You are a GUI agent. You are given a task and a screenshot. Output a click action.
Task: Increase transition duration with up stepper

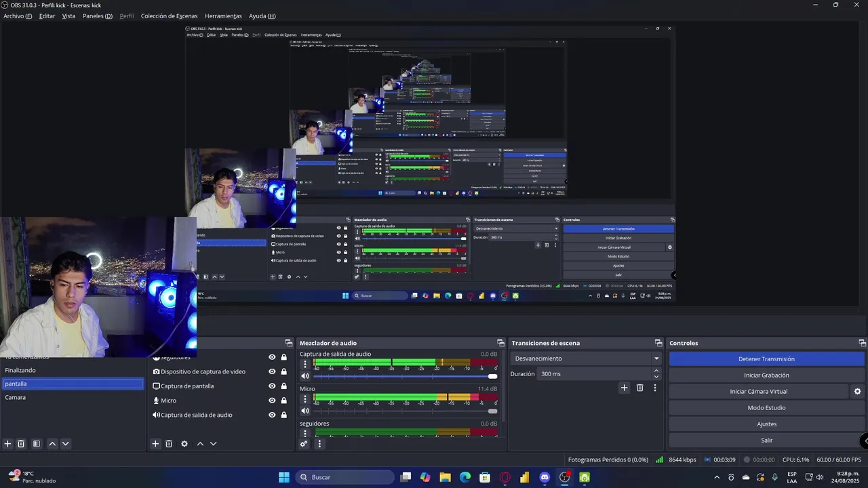click(656, 371)
